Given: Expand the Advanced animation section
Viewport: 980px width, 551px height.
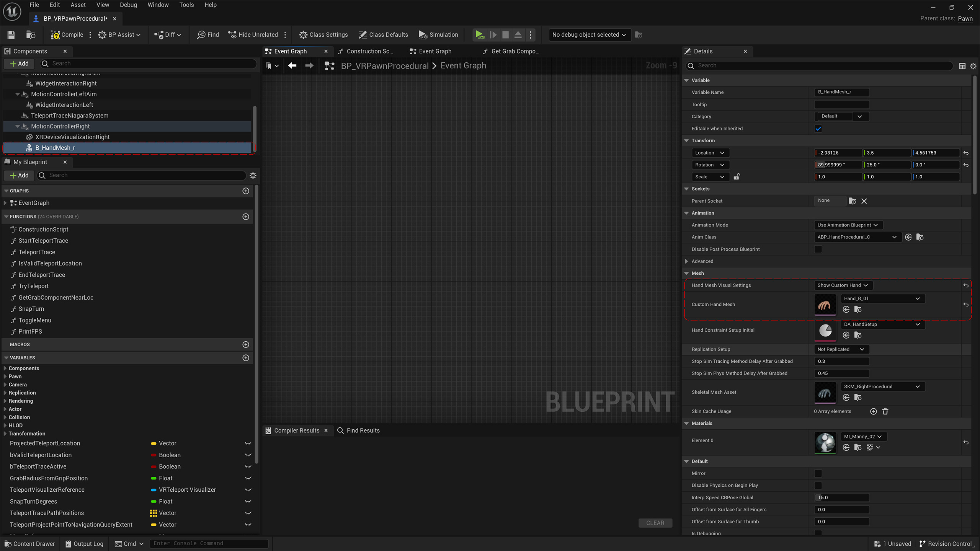Looking at the screenshot, I should click(x=686, y=261).
